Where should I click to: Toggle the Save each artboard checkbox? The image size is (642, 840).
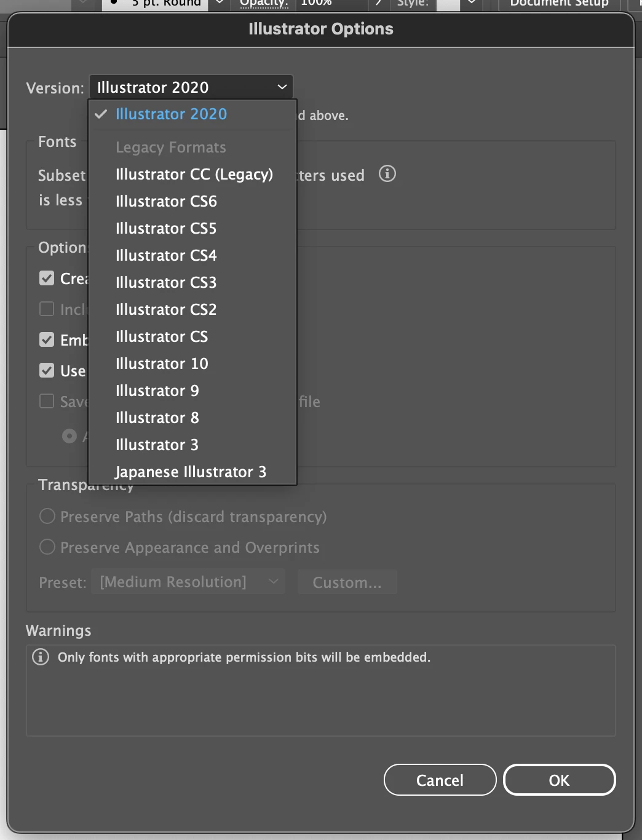47,401
